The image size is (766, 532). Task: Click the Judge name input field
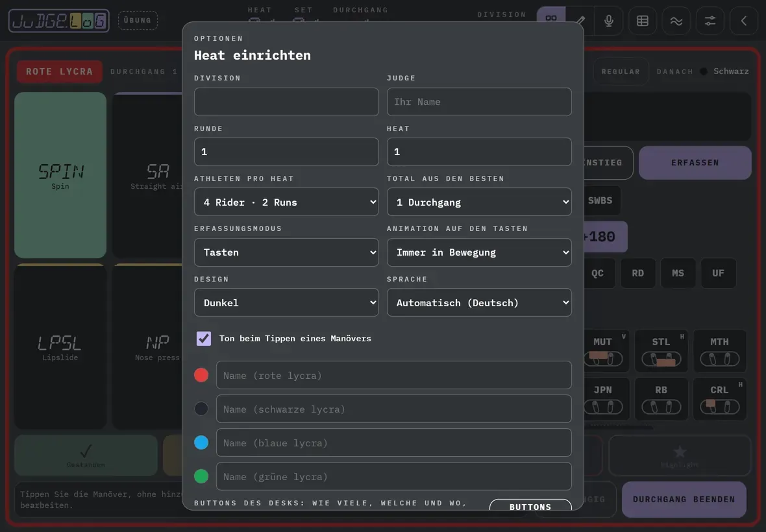pos(479,101)
